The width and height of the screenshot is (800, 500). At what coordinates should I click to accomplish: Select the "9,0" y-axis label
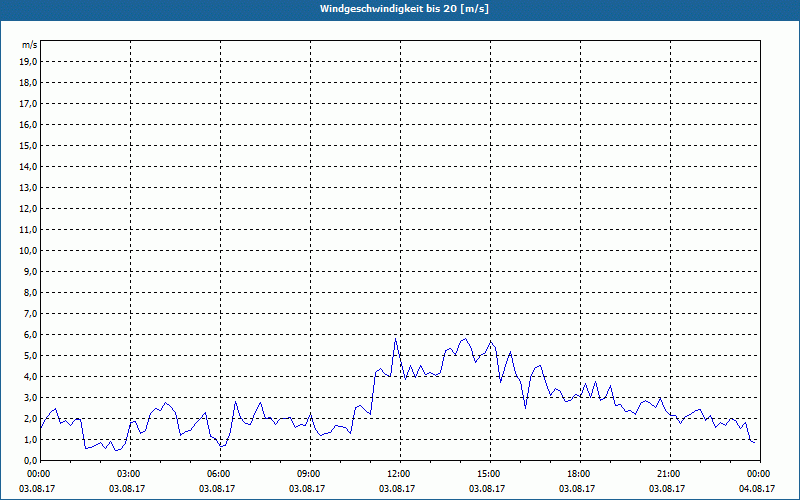(x=30, y=271)
